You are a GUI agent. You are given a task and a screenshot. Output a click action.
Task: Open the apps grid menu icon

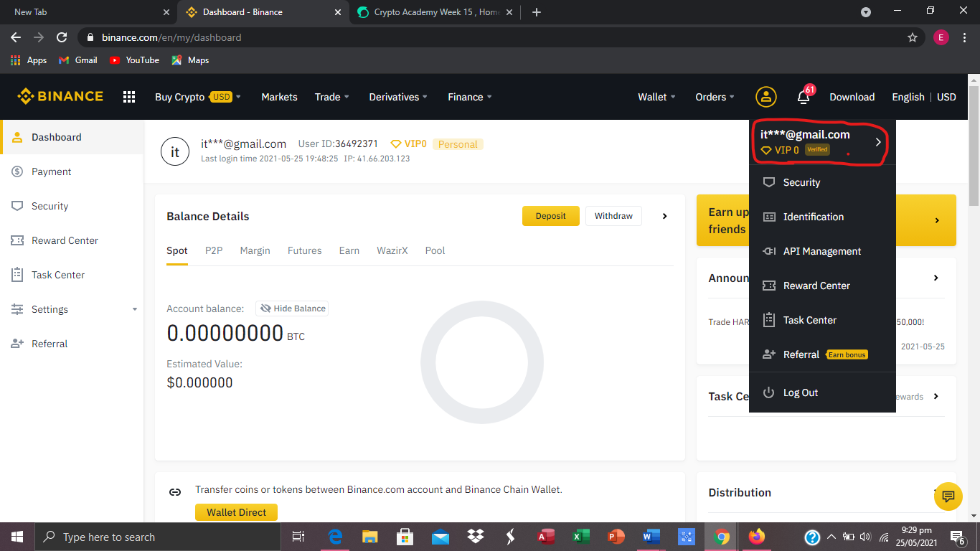[x=129, y=97]
